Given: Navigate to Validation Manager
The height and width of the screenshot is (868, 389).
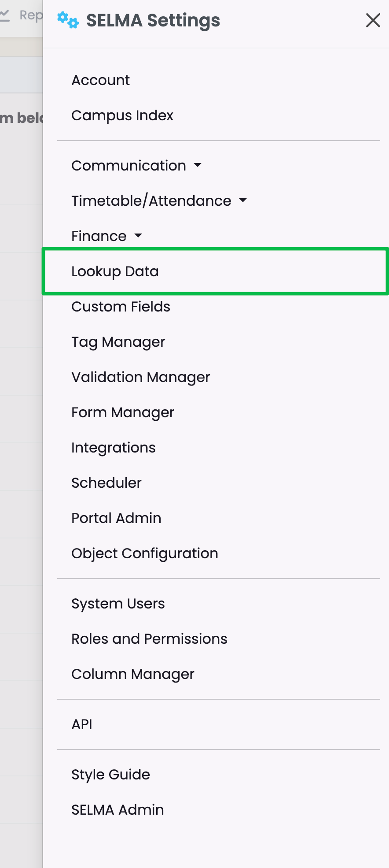Looking at the screenshot, I should click(140, 377).
